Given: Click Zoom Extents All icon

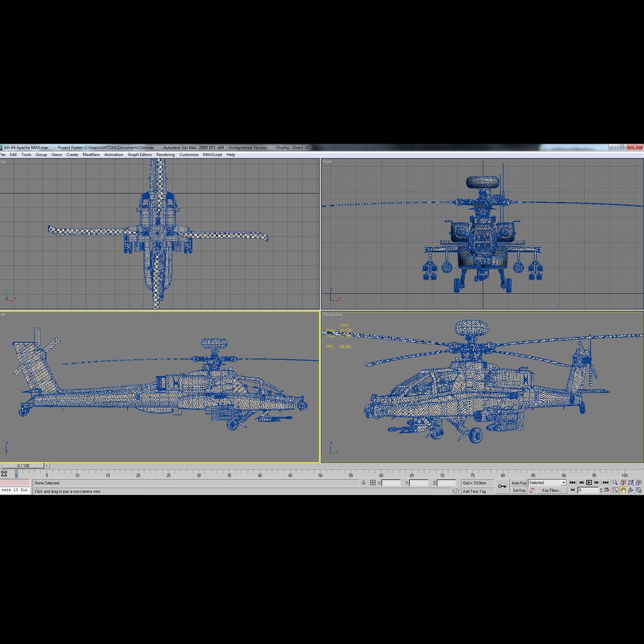Looking at the screenshot, I should tap(639, 482).
